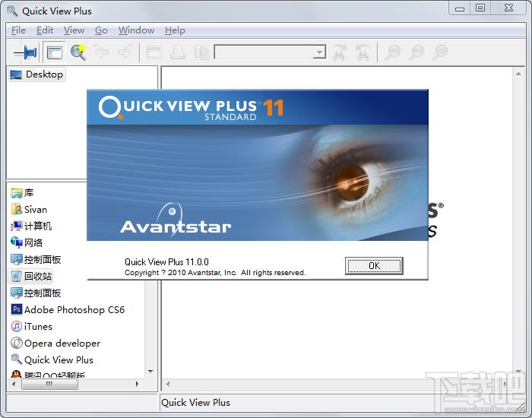Click the back arrow toolbar icon
Viewport: 532px width, 418px height.
pyautogui.click(x=101, y=52)
